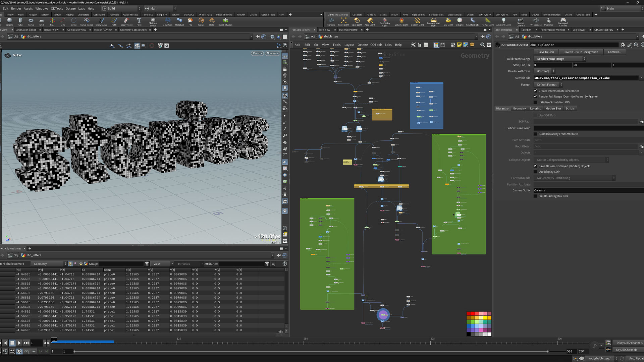Enable Build Hierarchy From Attribute
The image size is (644, 362).
pos(535,134)
